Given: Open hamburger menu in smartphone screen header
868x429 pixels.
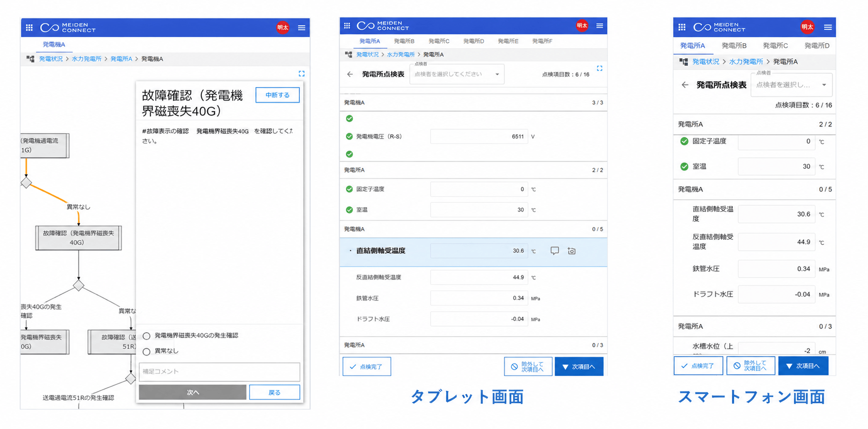Looking at the screenshot, I should (x=828, y=27).
